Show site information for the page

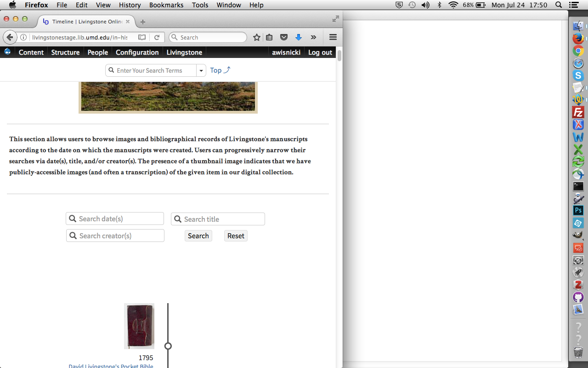[x=23, y=37]
